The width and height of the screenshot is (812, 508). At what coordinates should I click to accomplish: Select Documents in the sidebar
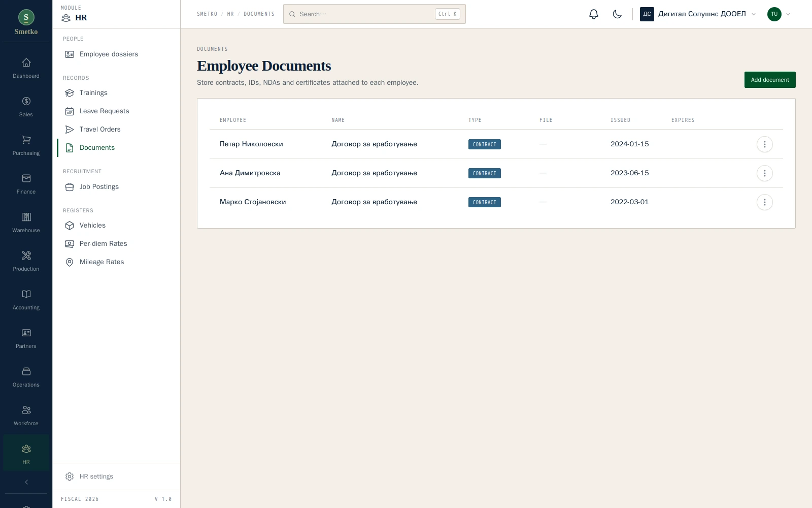[116, 148]
